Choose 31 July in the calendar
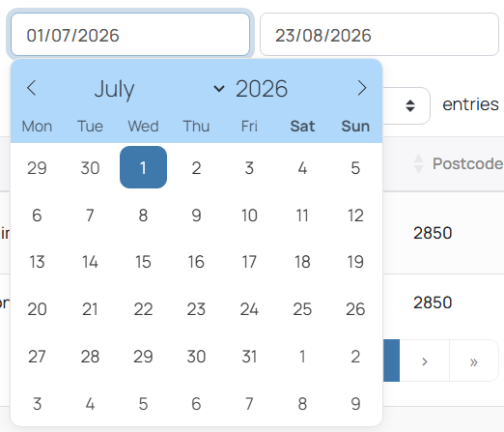 tap(249, 357)
